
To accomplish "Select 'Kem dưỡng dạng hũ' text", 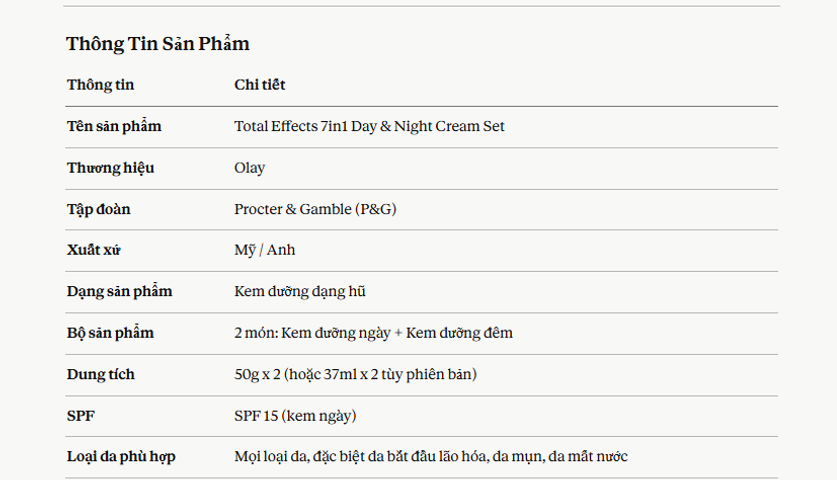I will 299,292.
